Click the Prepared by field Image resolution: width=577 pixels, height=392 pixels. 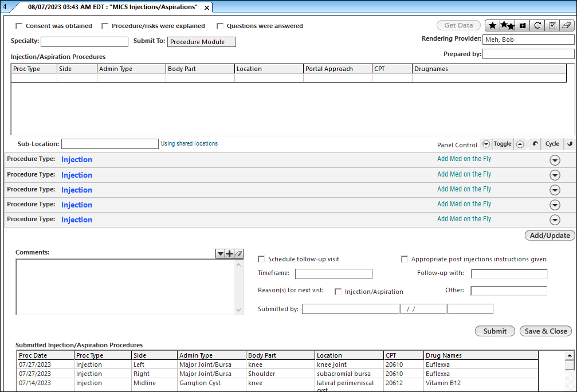528,54
